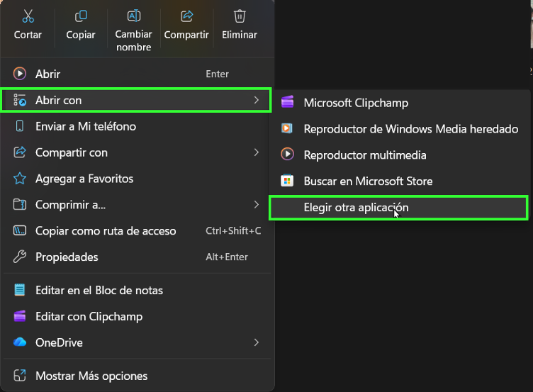Click the Copiar icon
The image size is (533, 392).
[x=81, y=16]
